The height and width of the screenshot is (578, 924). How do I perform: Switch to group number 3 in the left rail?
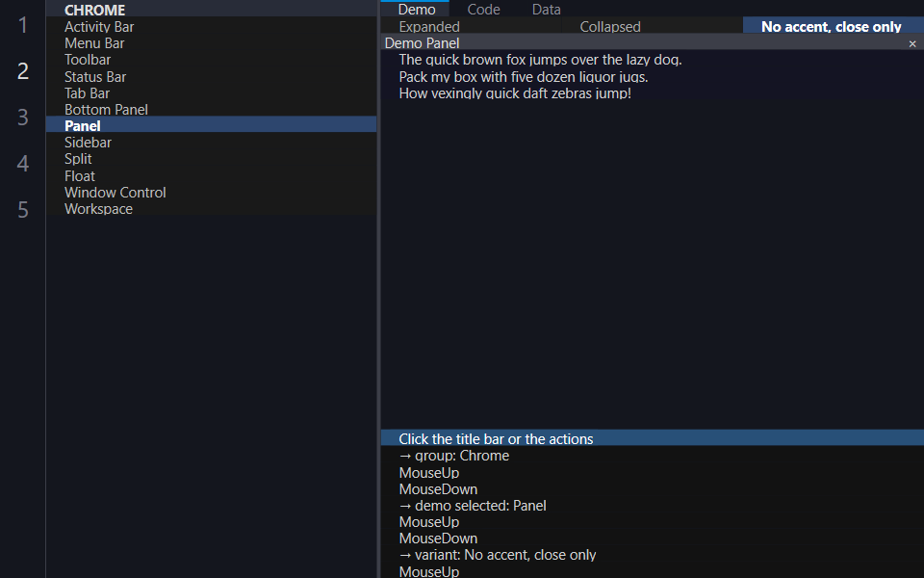tap(22, 118)
